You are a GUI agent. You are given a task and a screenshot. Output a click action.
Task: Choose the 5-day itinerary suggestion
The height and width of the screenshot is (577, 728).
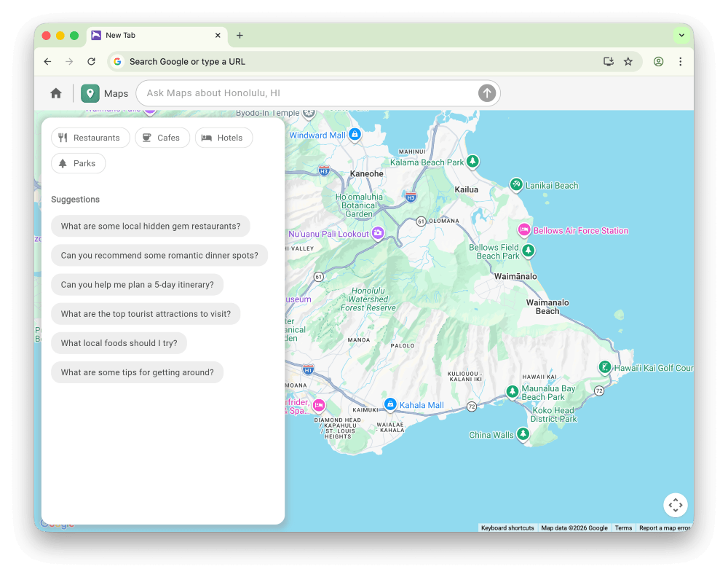pos(137,285)
